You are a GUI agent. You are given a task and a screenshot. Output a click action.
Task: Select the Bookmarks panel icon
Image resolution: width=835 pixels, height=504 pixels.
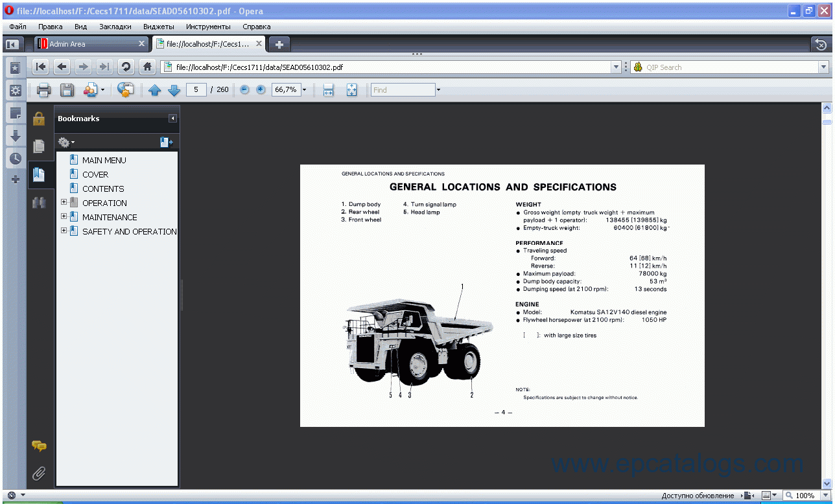(39, 174)
